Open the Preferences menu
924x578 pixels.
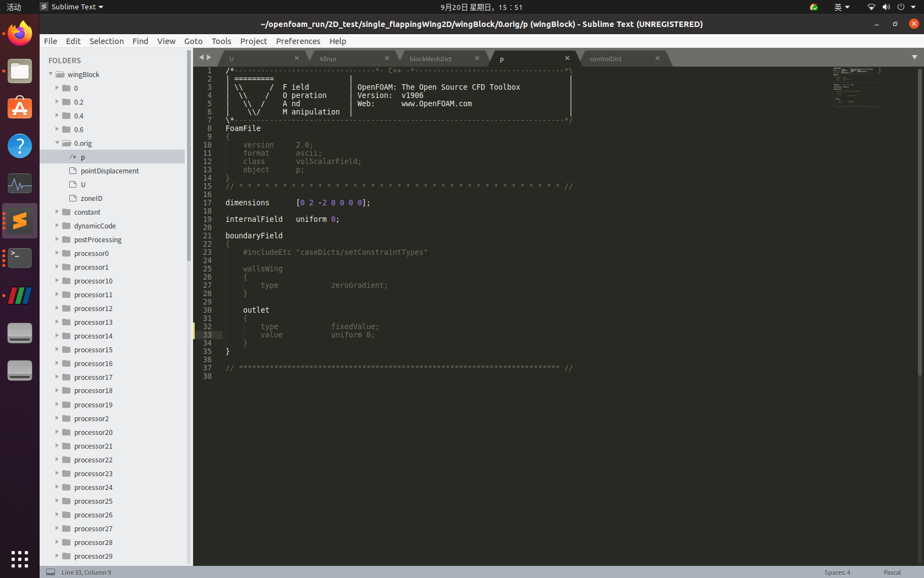(x=298, y=41)
